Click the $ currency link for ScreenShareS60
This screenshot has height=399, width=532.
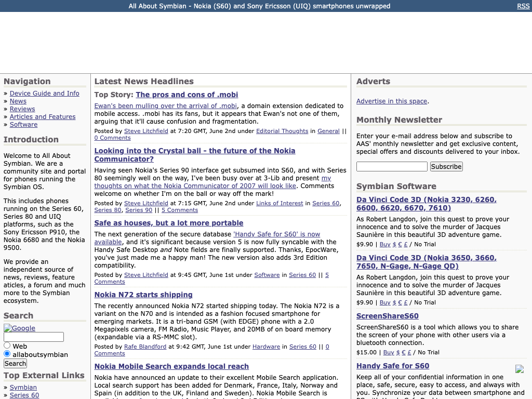tap(398, 353)
